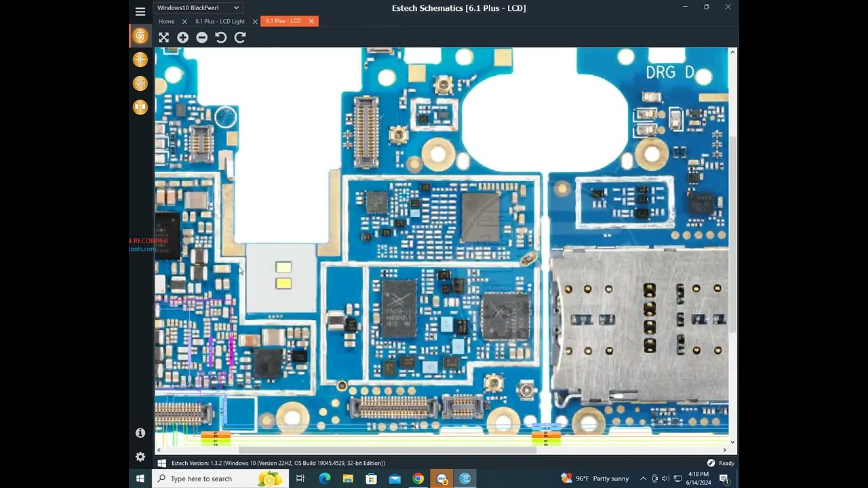Click the horizontal scrollbar left arrow
Screen dimensions: 868x488
coord(159,450)
